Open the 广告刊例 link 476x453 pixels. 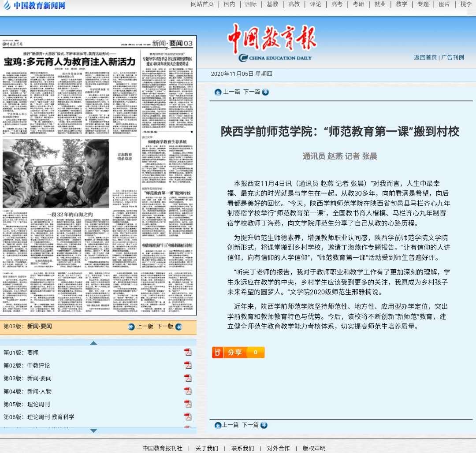click(x=453, y=57)
